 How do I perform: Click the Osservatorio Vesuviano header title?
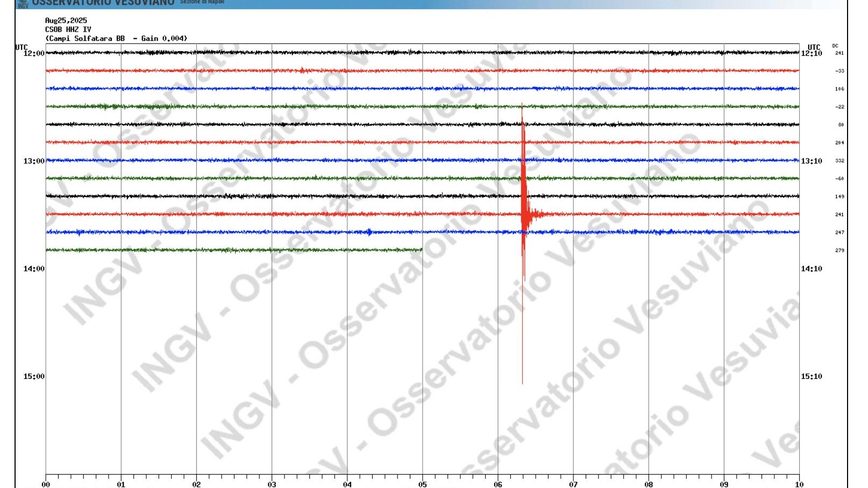point(103,3)
